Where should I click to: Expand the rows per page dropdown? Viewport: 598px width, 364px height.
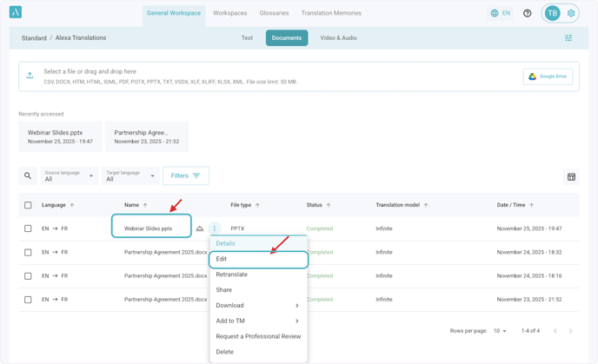[x=500, y=331]
